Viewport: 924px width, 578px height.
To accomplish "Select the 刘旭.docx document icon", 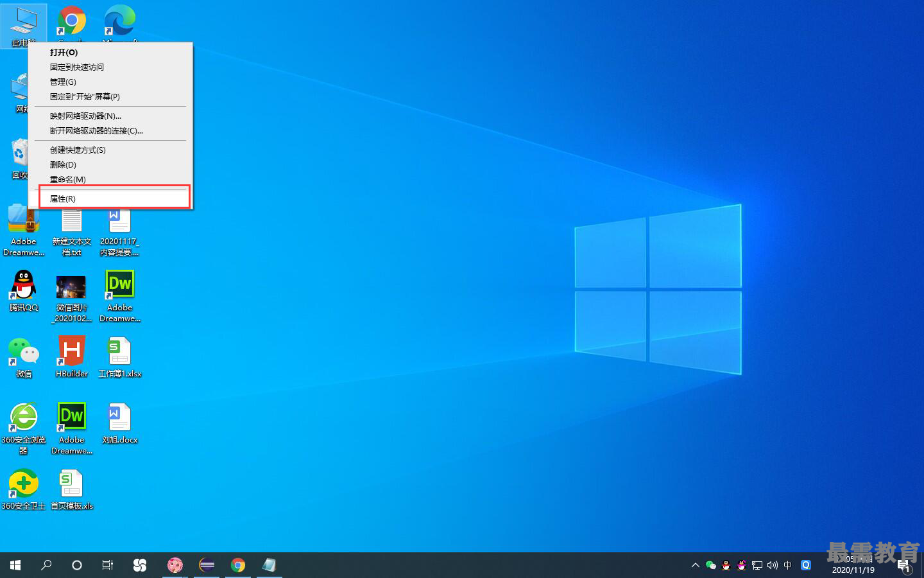I will coord(120,423).
